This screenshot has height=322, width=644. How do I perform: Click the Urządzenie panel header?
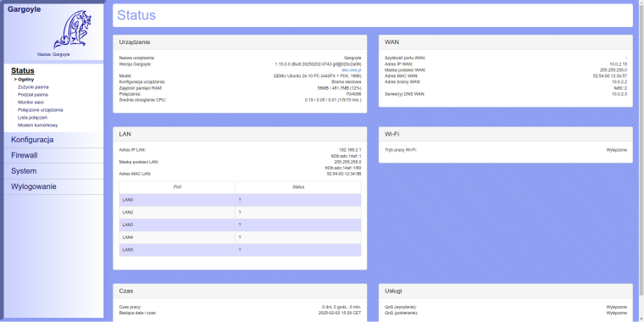tap(240, 42)
